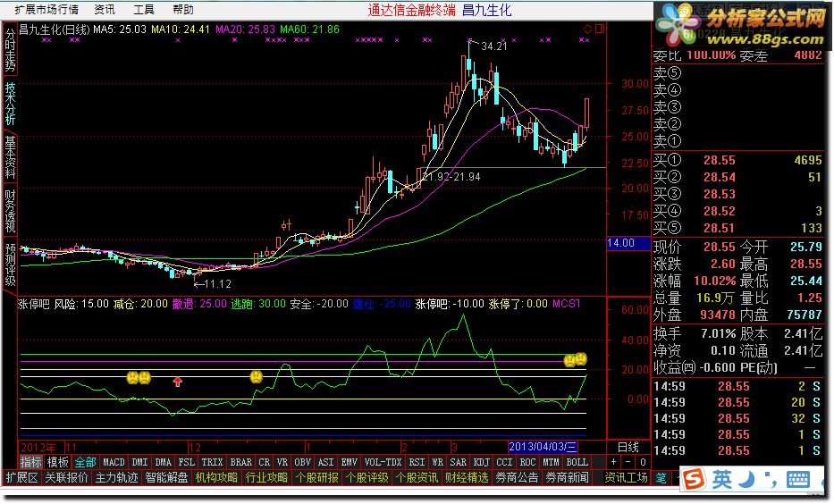Open the 帮助 menu

coord(183,9)
